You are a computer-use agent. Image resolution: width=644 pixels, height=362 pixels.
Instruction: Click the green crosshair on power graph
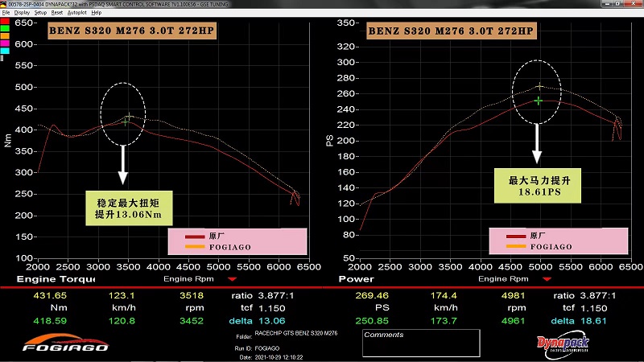click(x=539, y=101)
